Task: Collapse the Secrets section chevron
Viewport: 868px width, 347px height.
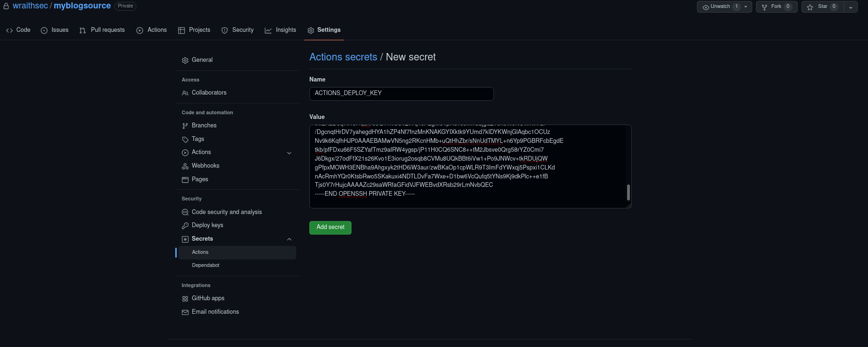Action: coord(289,239)
